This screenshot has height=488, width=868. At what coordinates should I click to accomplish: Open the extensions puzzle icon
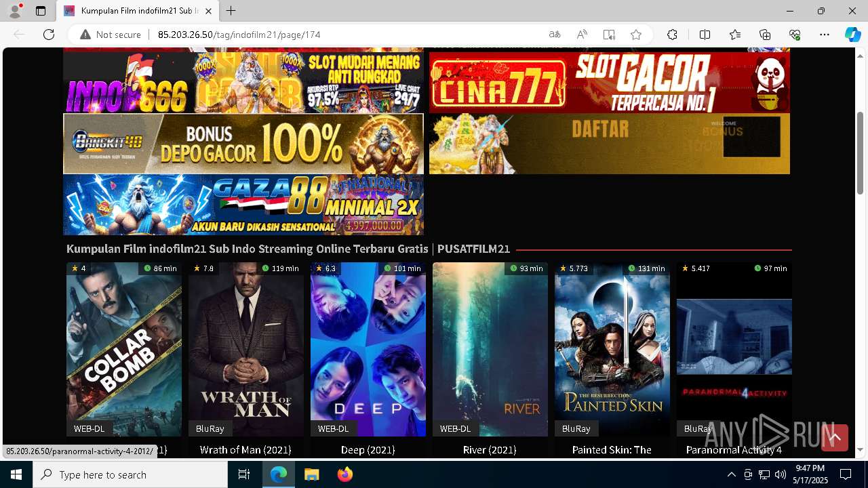click(x=672, y=35)
